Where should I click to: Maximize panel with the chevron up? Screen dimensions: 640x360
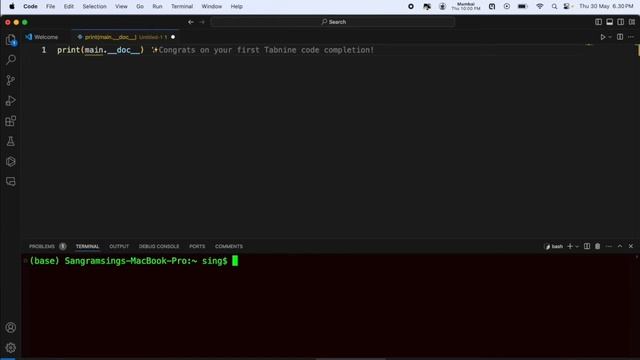point(620,247)
